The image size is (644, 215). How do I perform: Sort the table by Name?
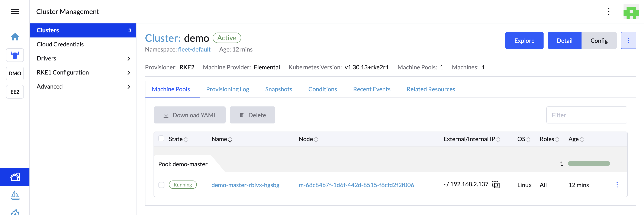222,139
